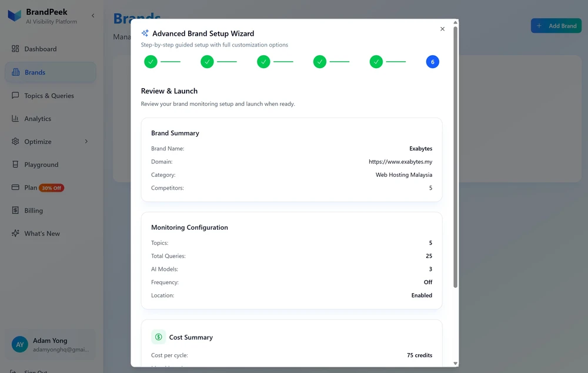Click the wizard sparkle icon in header

point(145,33)
